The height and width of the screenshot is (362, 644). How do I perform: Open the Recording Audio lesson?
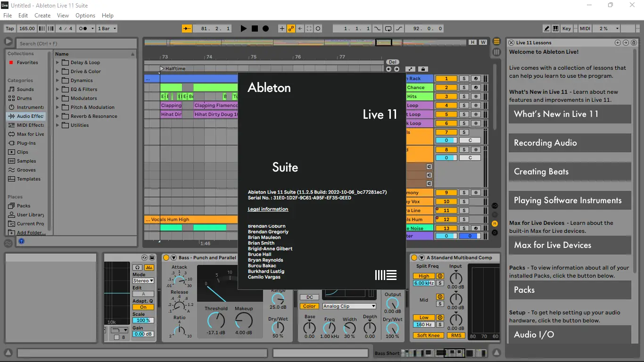coord(570,143)
